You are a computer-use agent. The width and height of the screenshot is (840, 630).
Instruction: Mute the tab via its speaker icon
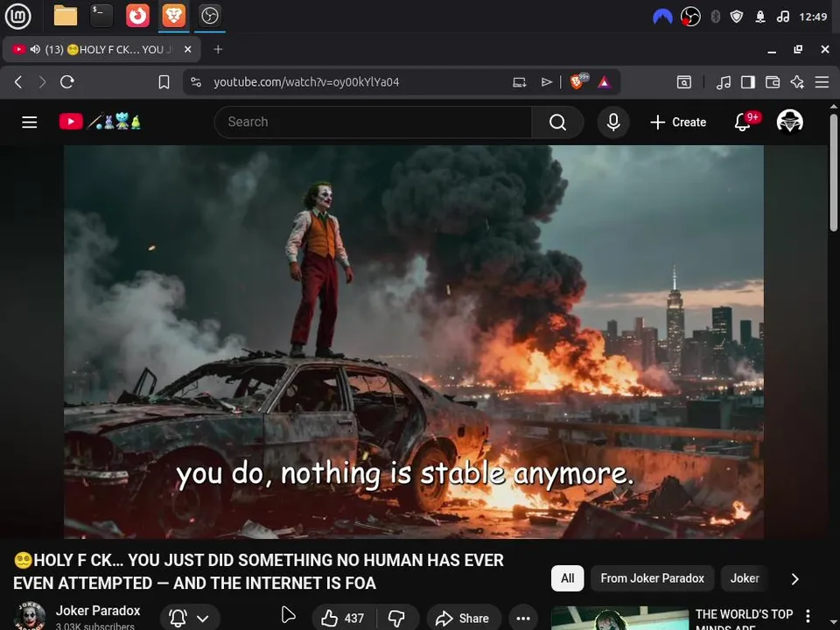click(35, 49)
